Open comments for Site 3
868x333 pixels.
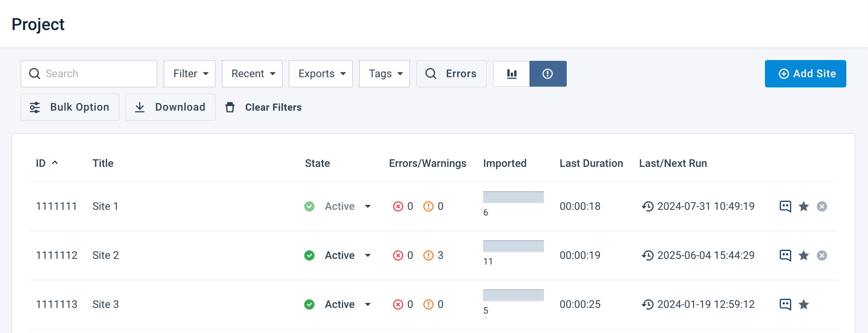[x=785, y=304]
